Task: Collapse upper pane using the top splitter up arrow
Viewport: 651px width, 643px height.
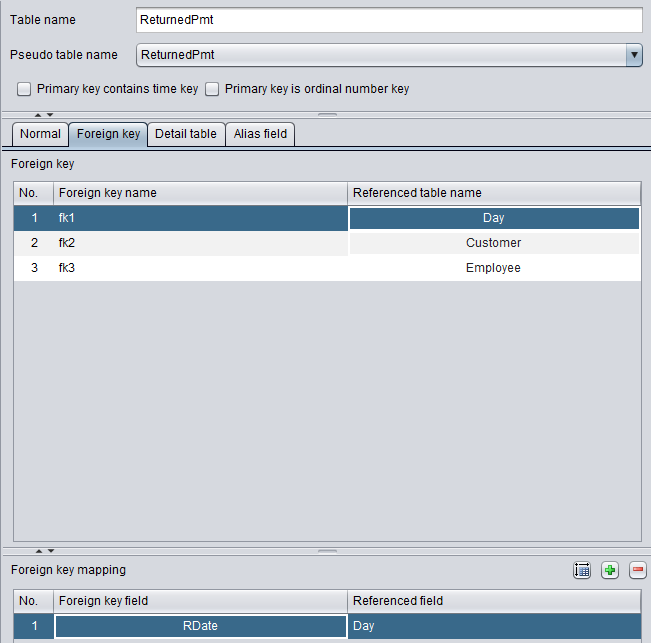Action: click(x=39, y=115)
